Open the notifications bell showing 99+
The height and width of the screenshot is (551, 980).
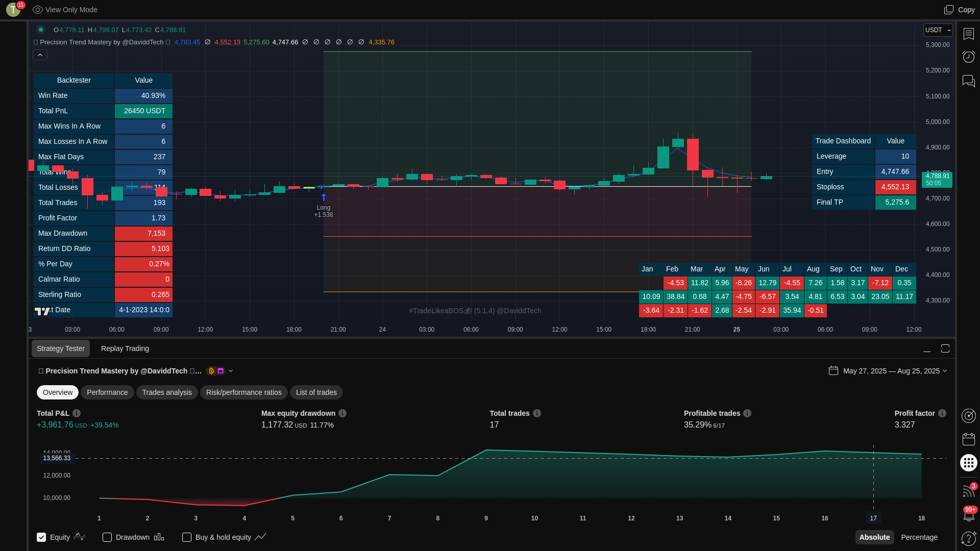pyautogui.click(x=969, y=514)
